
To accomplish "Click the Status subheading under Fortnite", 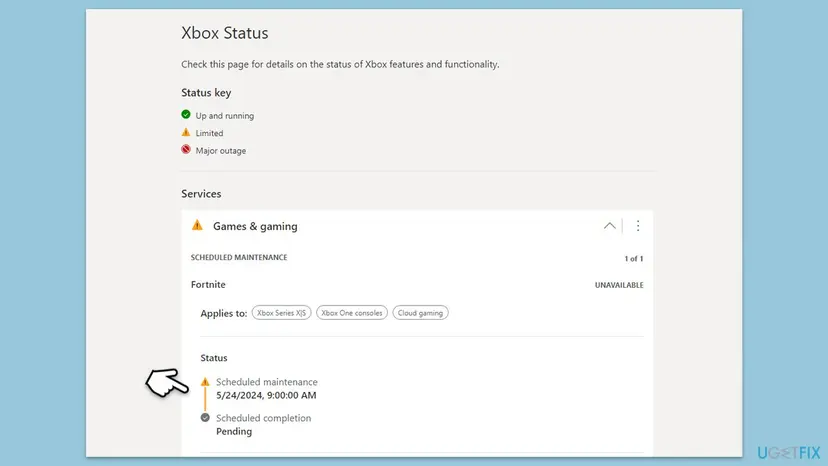I will coord(214,358).
